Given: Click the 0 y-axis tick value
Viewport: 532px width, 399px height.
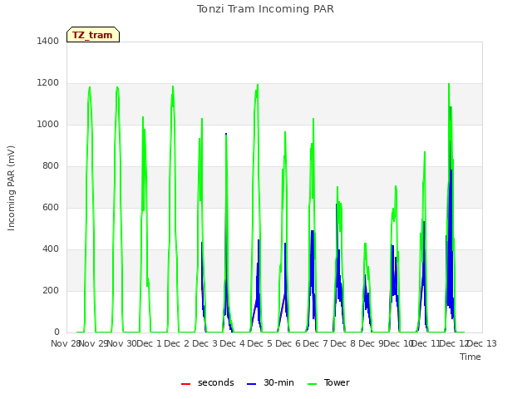Looking at the screenshot, I should (x=57, y=332).
